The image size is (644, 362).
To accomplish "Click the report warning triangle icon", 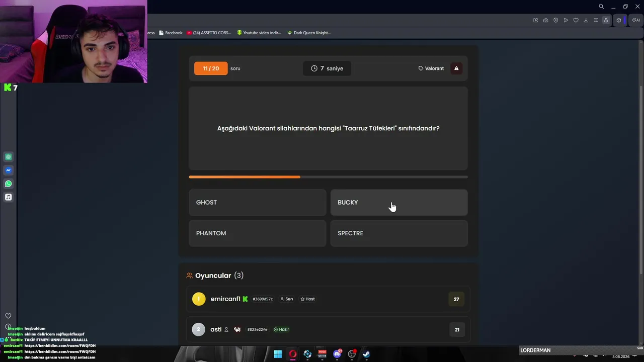I will coord(456,68).
